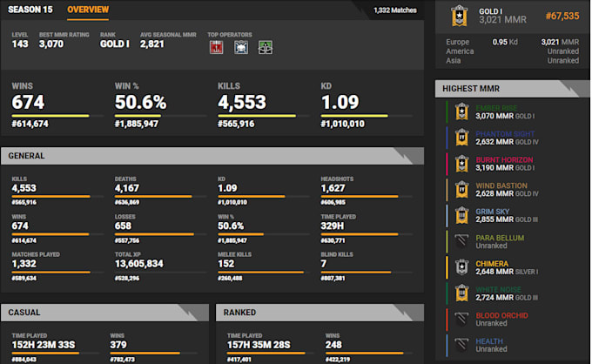The image size is (592, 364).
Task: Open the Health season link
Action: point(489,341)
